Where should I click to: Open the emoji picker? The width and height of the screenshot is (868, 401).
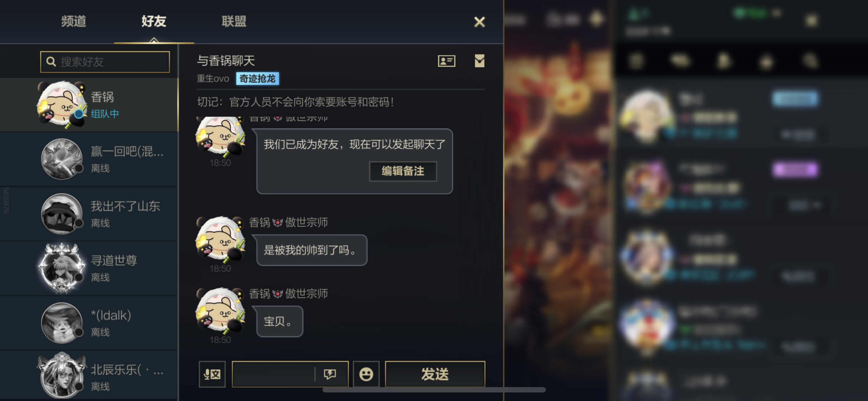366,374
